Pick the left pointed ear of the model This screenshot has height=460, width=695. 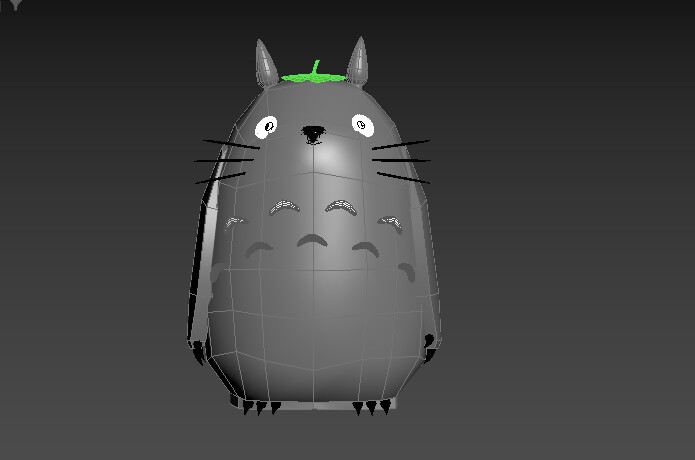(x=266, y=63)
